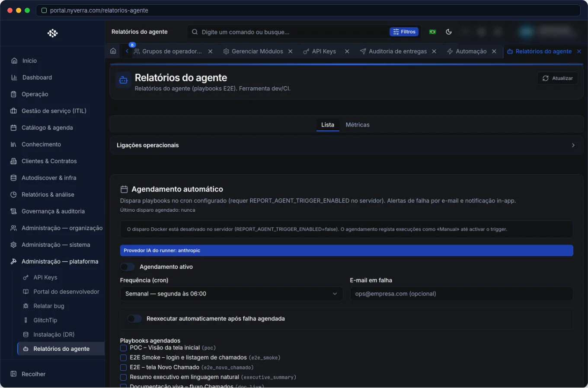Image resolution: width=588 pixels, height=388 pixels.
Task: Close the API Keys tab
Action: (347, 51)
